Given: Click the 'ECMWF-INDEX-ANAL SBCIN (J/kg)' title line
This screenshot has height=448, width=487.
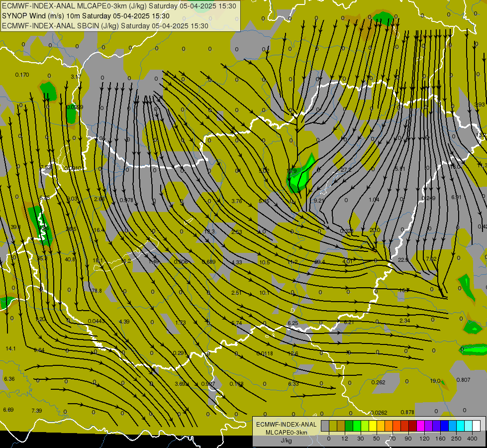Looking at the screenshot, I should pos(105,26).
